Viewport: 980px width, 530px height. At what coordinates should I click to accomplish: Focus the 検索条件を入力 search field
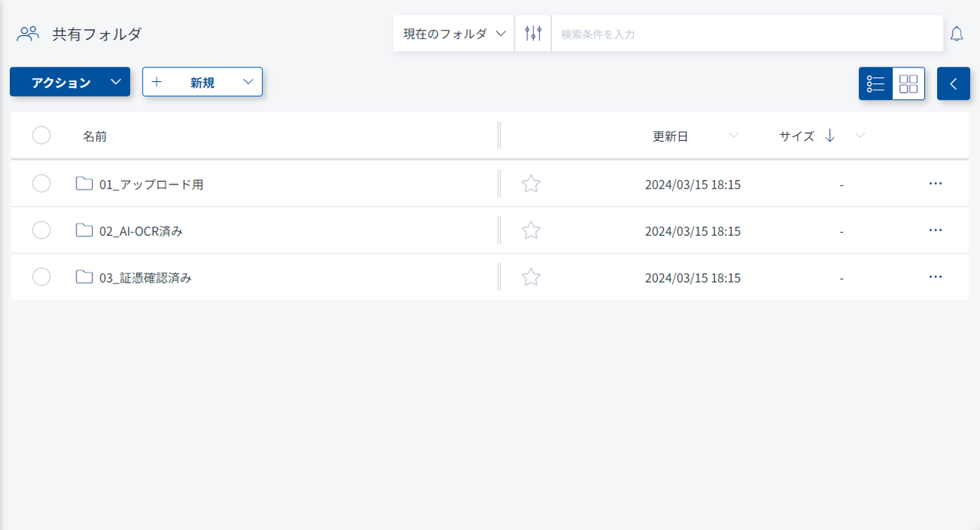coord(746,34)
